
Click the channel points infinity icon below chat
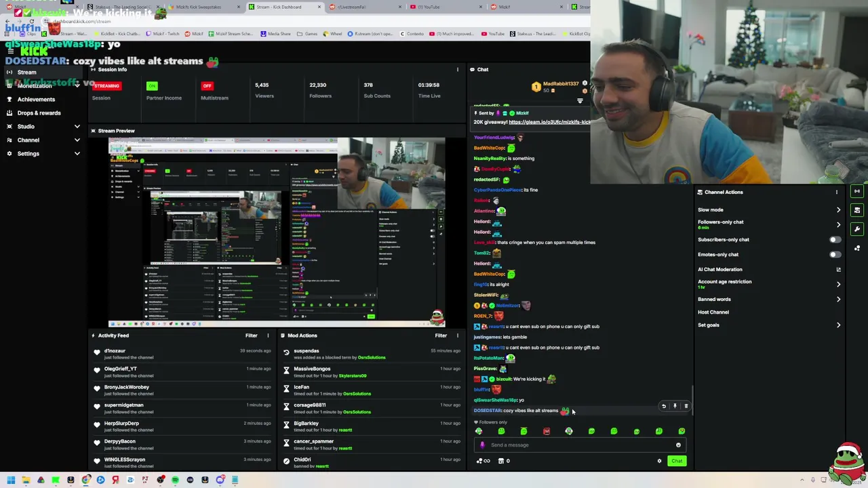click(x=484, y=461)
